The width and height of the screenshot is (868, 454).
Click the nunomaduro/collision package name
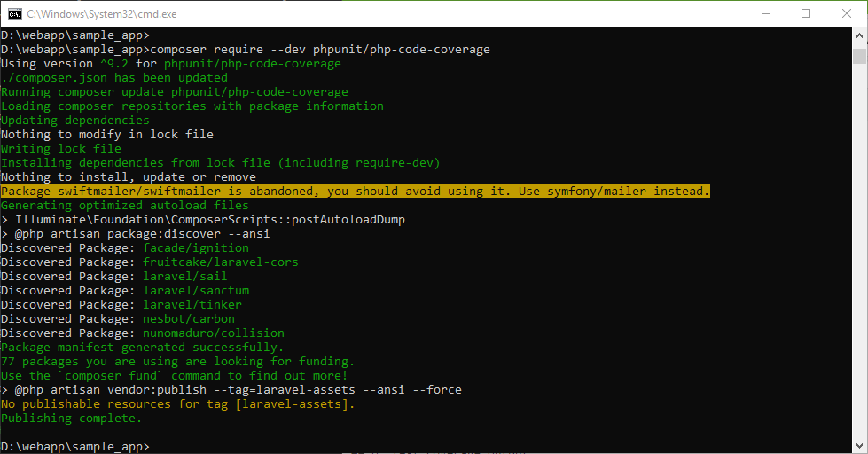pyautogui.click(x=214, y=333)
